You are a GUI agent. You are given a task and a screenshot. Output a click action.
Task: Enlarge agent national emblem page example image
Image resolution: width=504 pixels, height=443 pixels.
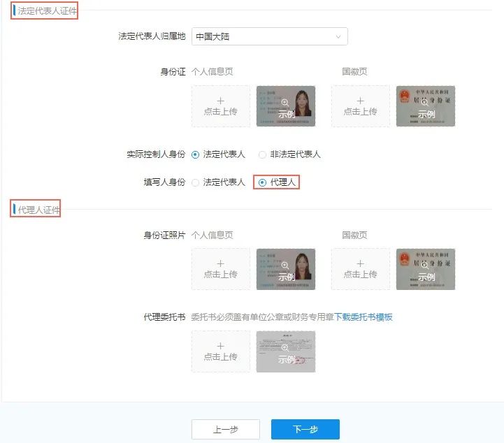point(426,269)
